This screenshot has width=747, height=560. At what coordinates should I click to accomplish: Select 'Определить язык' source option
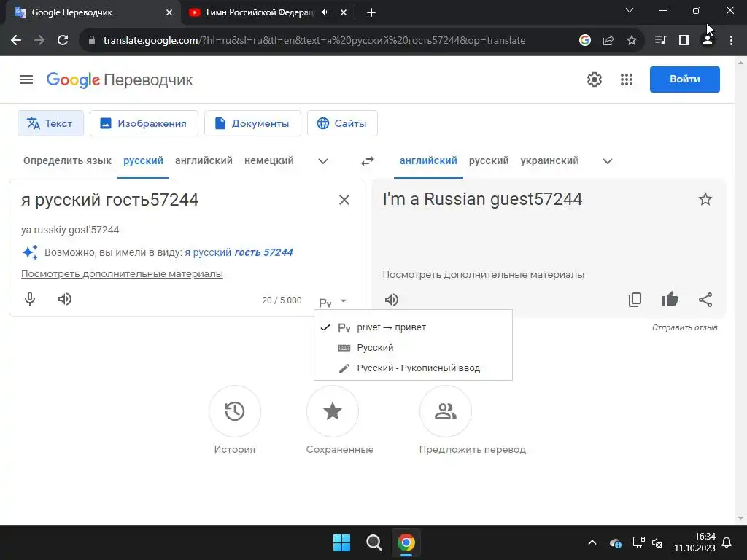tap(67, 161)
